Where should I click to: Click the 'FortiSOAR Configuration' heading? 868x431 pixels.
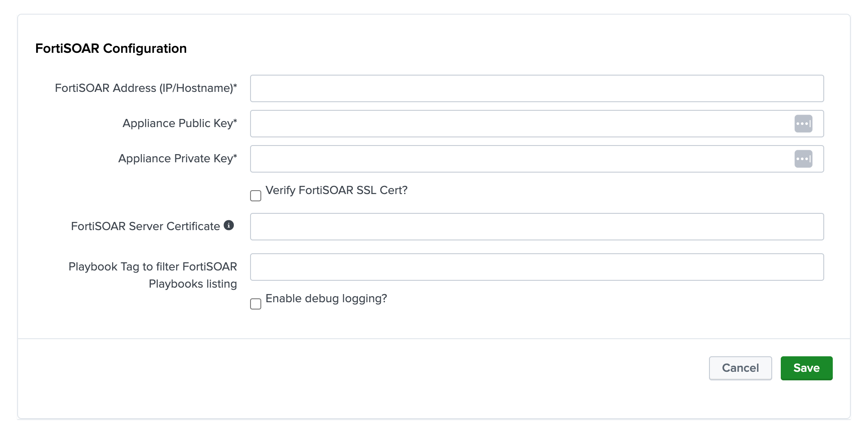coord(111,49)
